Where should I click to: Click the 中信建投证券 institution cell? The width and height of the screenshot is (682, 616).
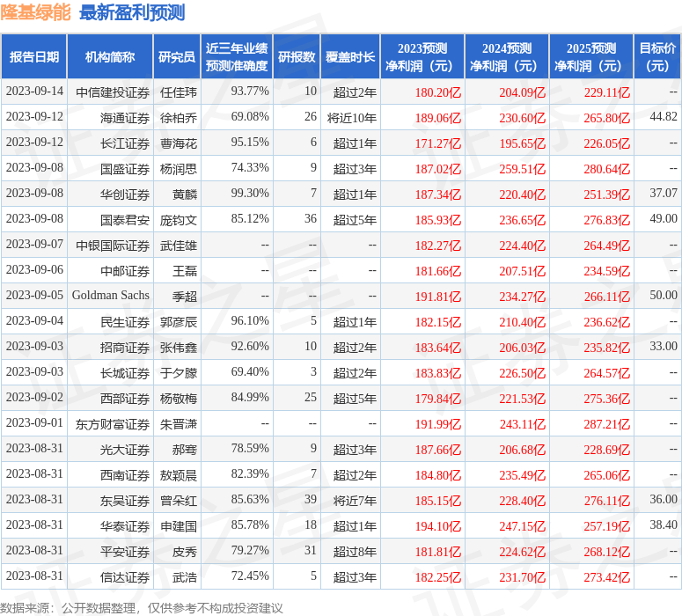[x=113, y=92]
